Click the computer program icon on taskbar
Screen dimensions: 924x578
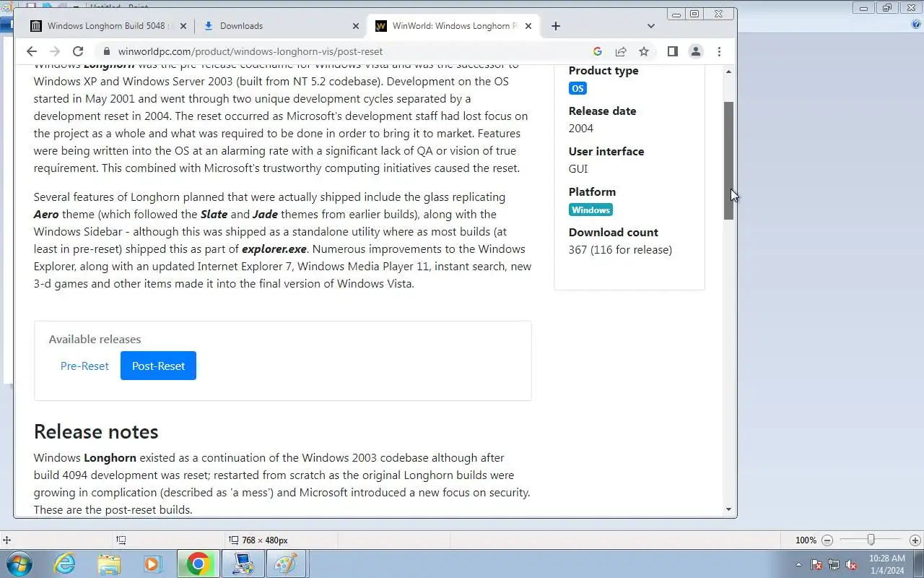point(243,564)
